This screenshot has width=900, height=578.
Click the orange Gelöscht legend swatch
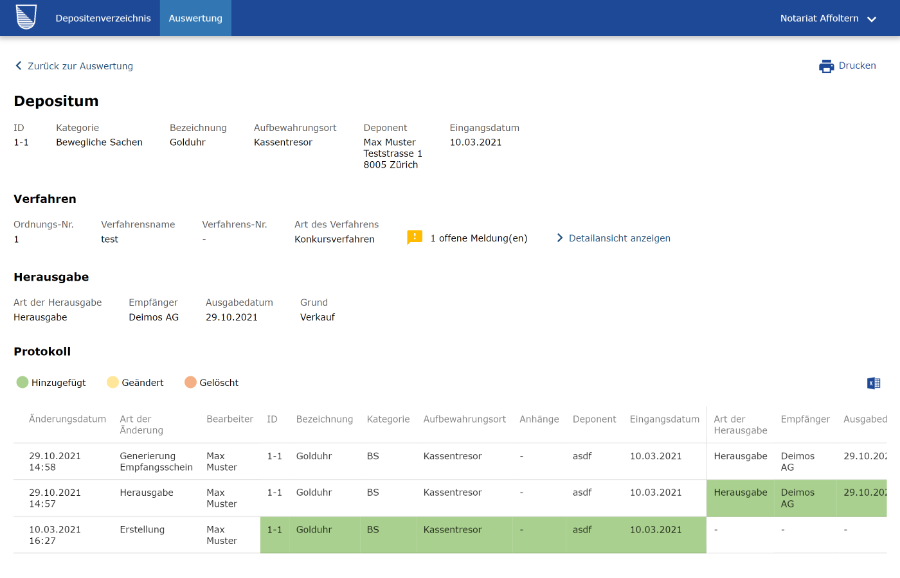point(191,382)
